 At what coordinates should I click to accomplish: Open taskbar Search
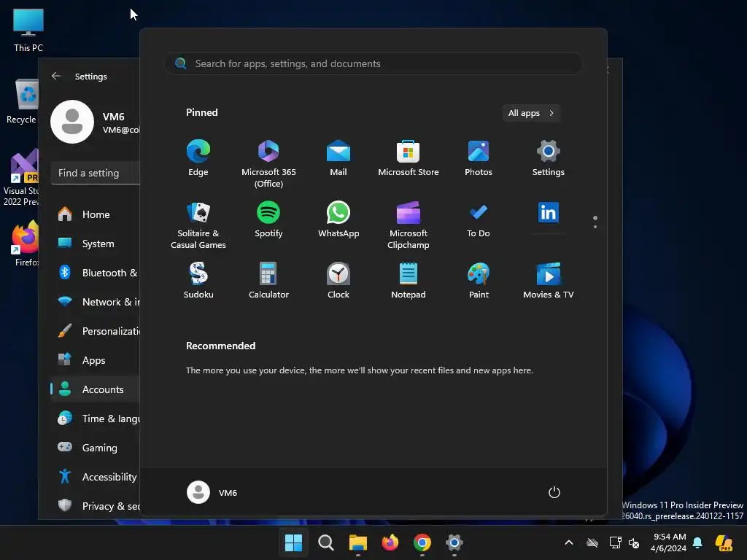coord(326,542)
